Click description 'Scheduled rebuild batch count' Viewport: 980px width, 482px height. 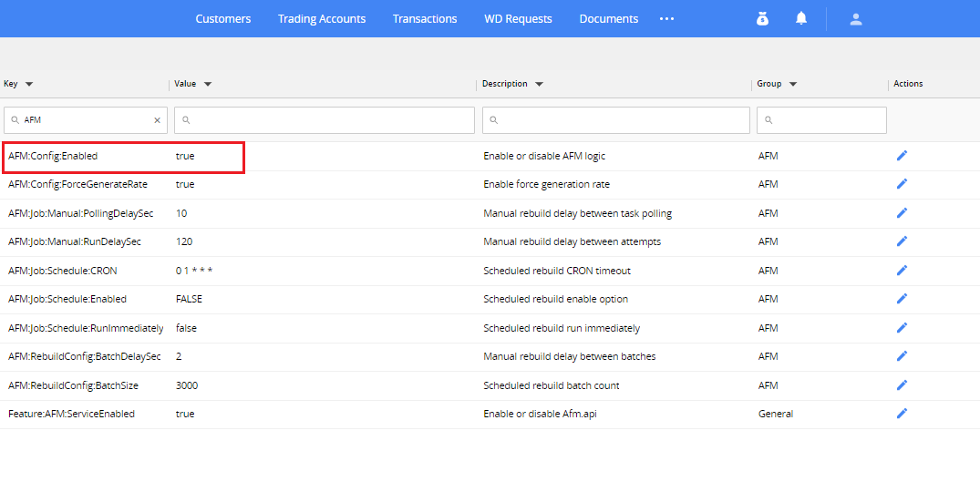click(x=552, y=385)
